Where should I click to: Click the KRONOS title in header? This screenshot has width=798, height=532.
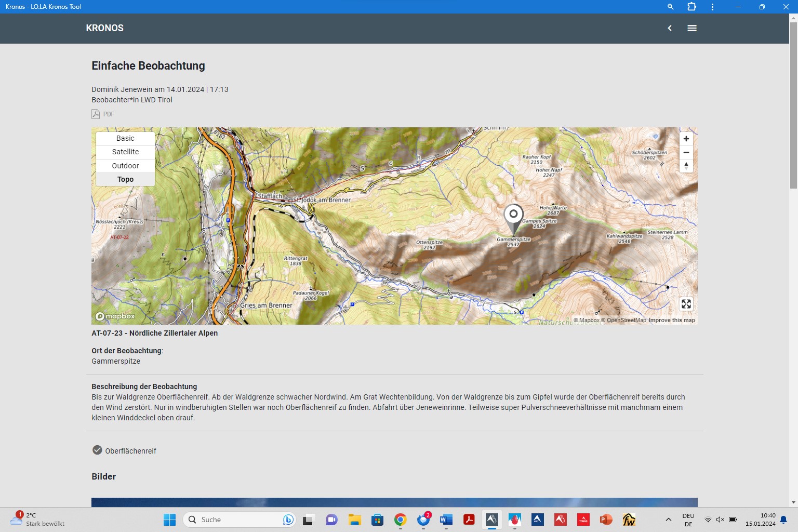point(105,28)
